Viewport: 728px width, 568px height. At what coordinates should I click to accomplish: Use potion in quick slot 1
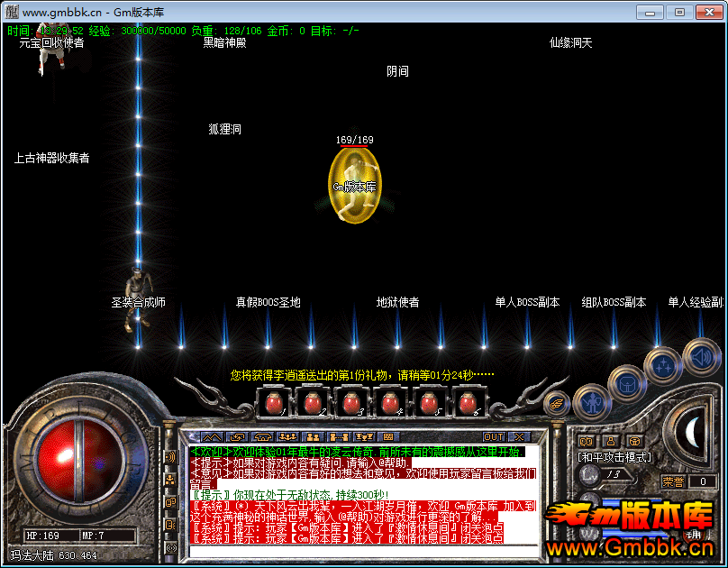(x=275, y=404)
